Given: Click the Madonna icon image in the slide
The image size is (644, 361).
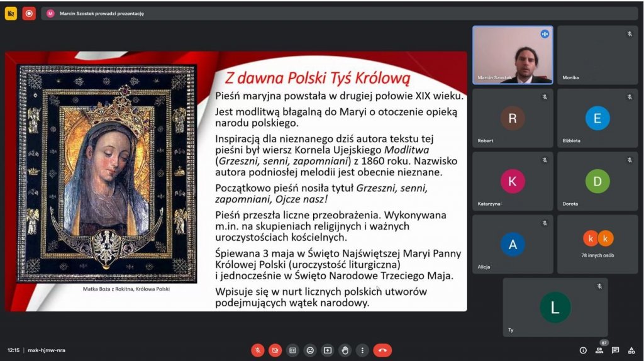Looking at the screenshot, I should (x=107, y=174).
